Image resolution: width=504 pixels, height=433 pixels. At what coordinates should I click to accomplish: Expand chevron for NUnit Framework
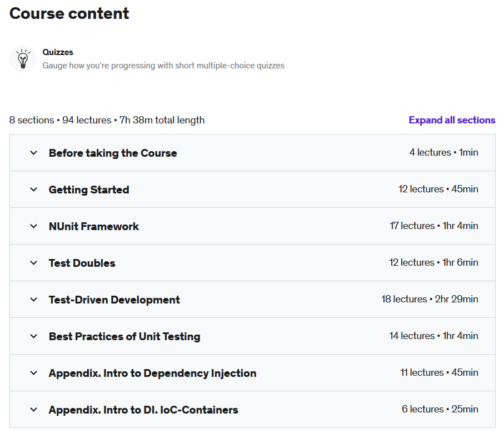coord(33,226)
